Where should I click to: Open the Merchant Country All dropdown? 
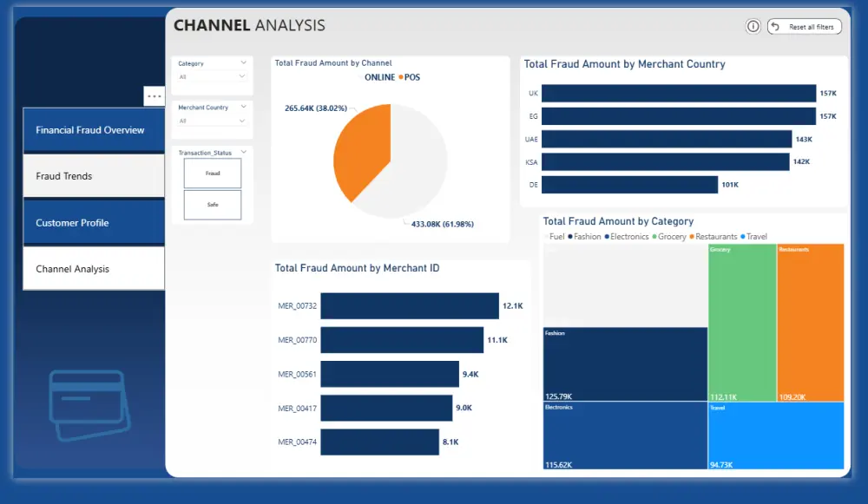tap(212, 121)
